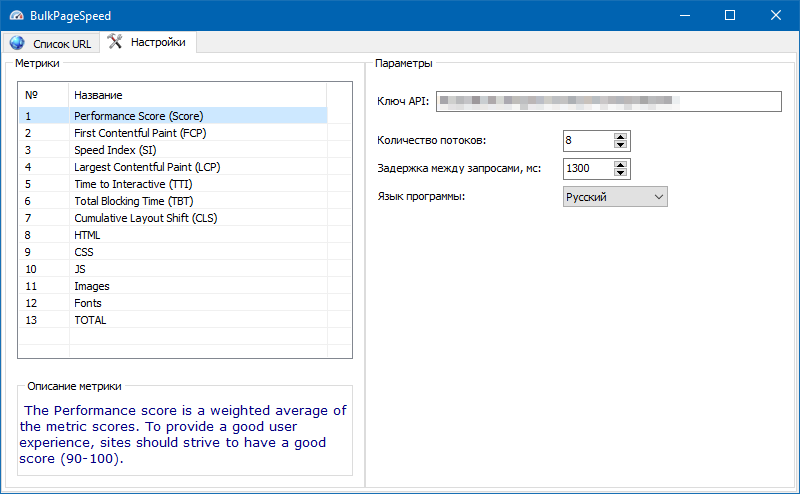The width and height of the screenshot is (800, 494).
Task: Maximize the BulkPageSpeed window
Action: 730,15
